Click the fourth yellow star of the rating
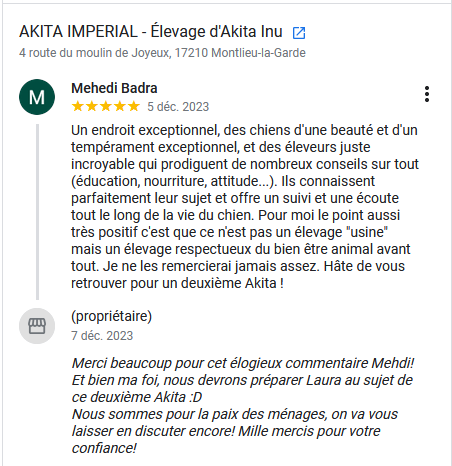This screenshot has height=466, width=452. 120,106
